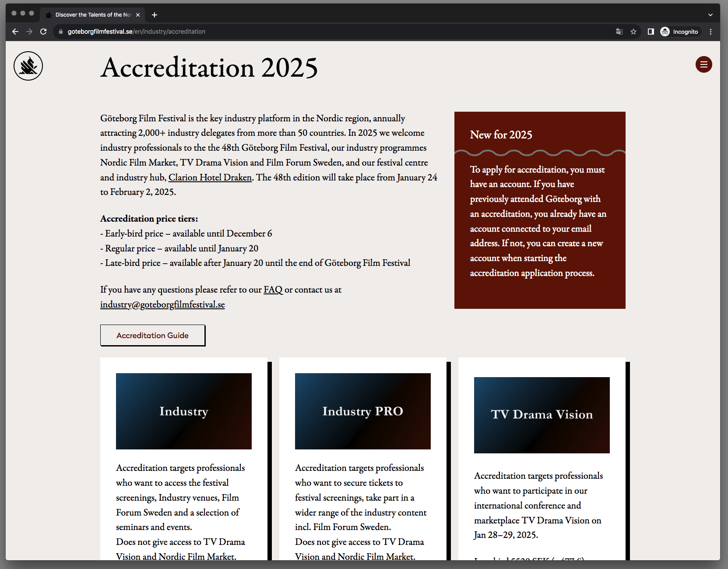The image size is (728, 569).
Task: Select the Discover the Talents browser tab
Action: (93, 15)
